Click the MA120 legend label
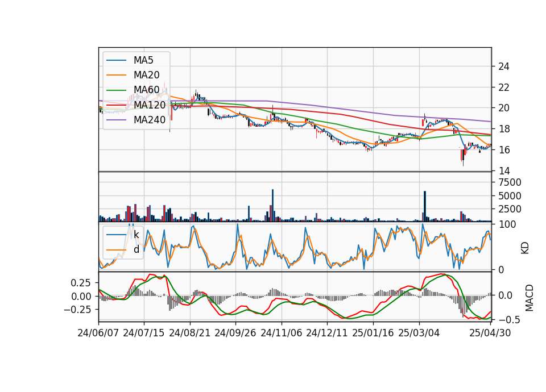Screen dimensions: 546x392 click(x=150, y=105)
